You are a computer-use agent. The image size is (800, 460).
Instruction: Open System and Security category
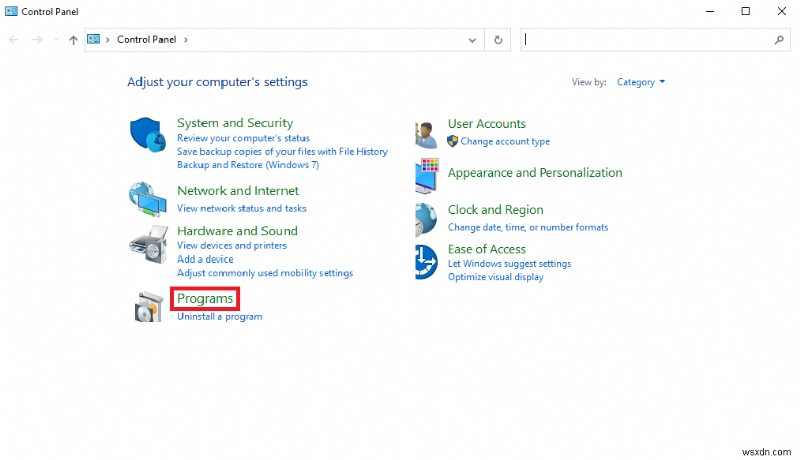coord(235,123)
